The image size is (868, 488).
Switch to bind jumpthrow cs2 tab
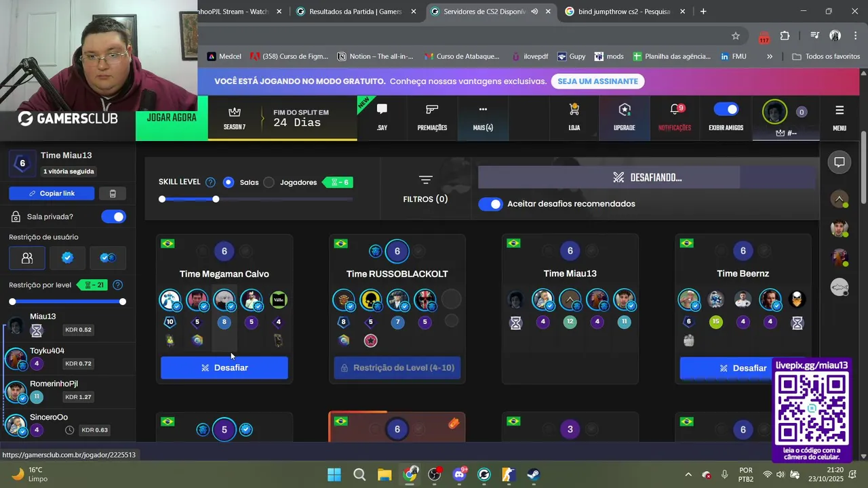click(624, 12)
